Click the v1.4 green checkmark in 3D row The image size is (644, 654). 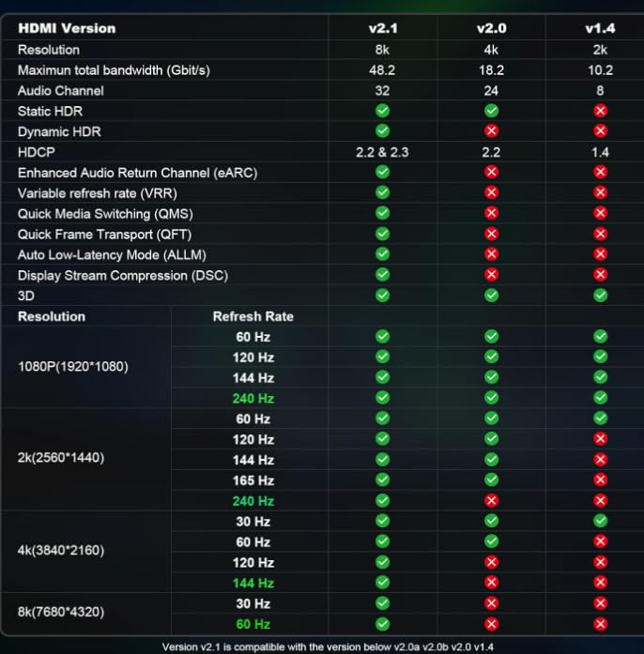coord(601,296)
